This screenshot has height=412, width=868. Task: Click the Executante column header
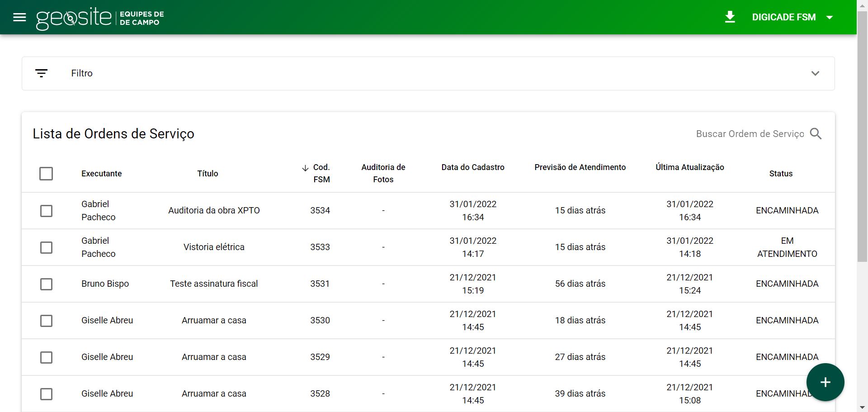pyautogui.click(x=101, y=174)
